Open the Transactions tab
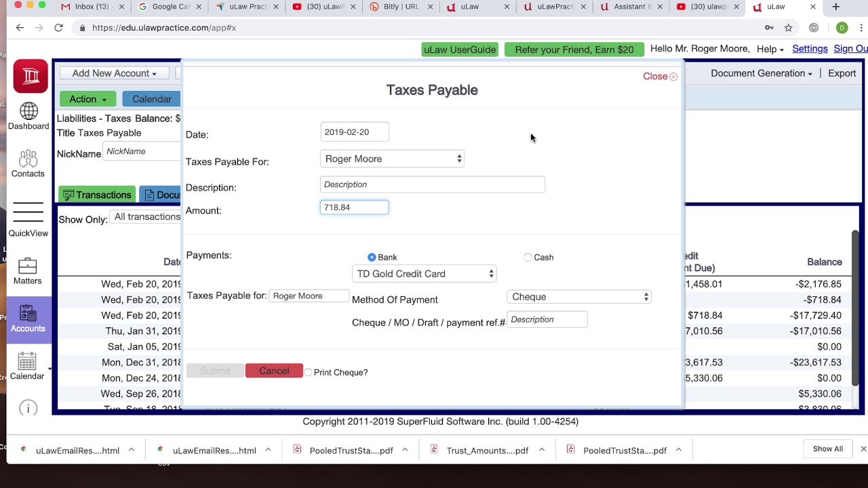Viewport: 868px width, 488px height. coord(97,195)
